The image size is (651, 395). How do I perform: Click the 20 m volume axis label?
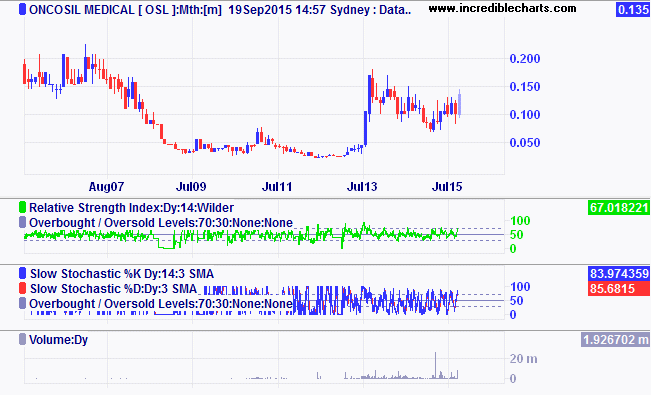click(x=523, y=358)
